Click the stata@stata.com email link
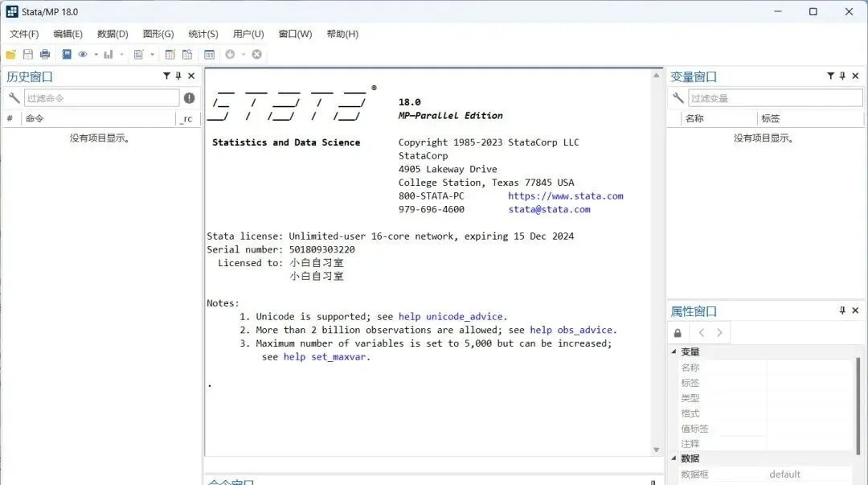The height and width of the screenshot is (485, 868). (549, 209)
